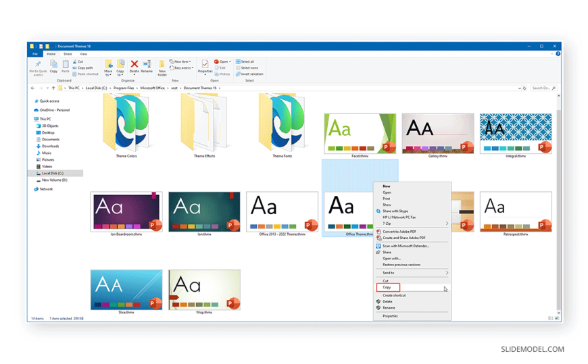Click Select all in the ribbon
Image resolution: width=588 pixels, height=364 pixels.
coord(245,61)
